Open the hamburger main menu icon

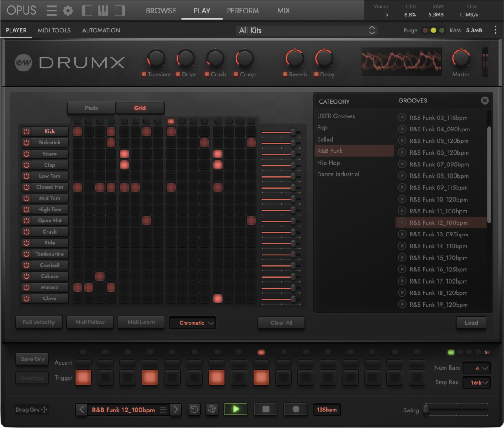tap(51, 11)
